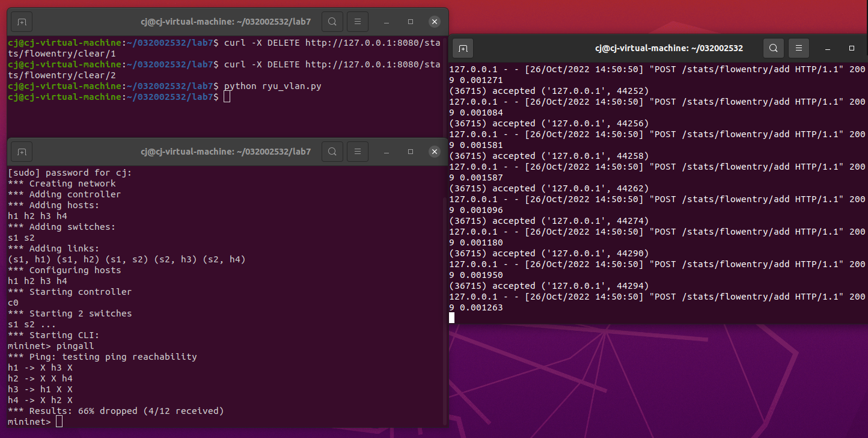
Task: Click the accepted line with port 44258
Action: (549, 156)
